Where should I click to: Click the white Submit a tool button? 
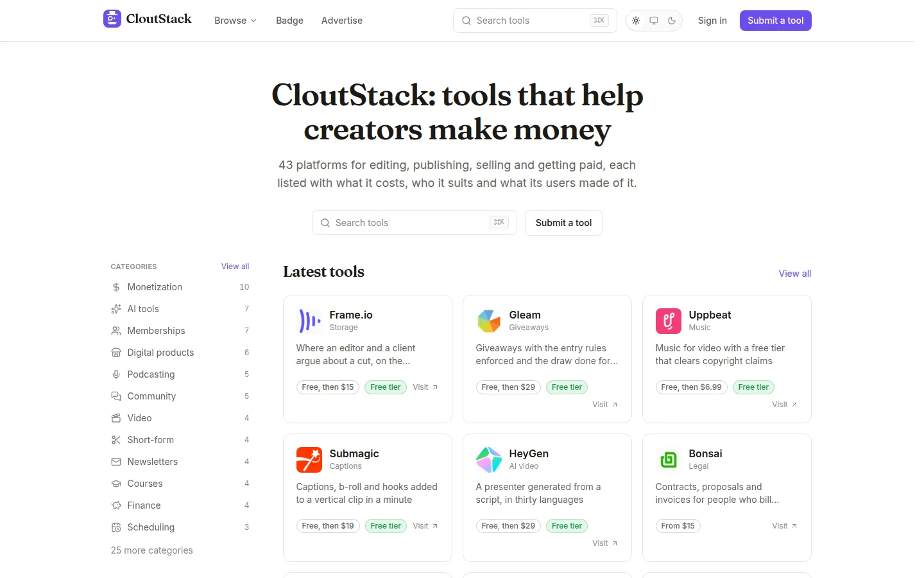(563, 223)
